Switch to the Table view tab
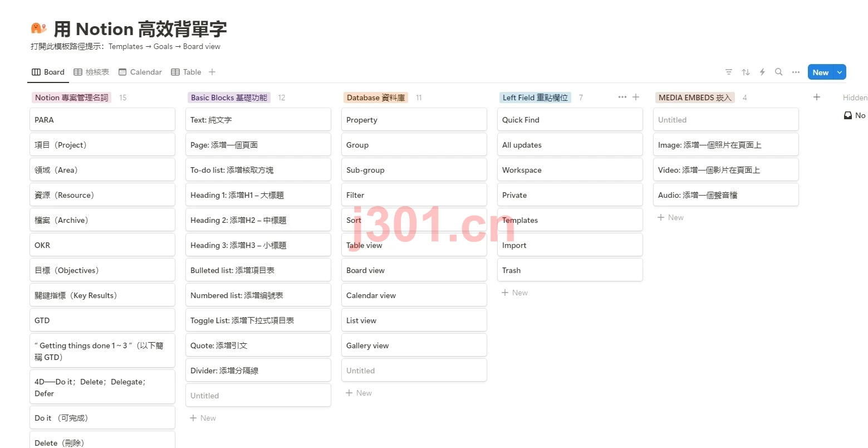Screen dimensions: 868x448 point(186,72)
